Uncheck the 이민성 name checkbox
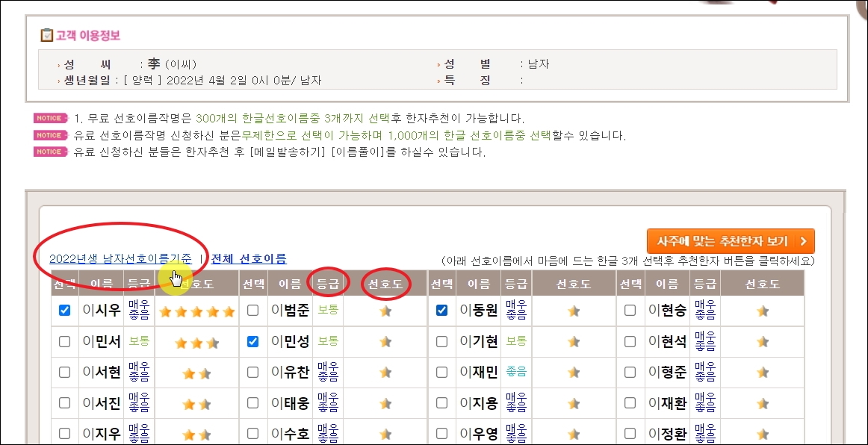This screenshot has width=868, height=445. [x=253, y=341]
